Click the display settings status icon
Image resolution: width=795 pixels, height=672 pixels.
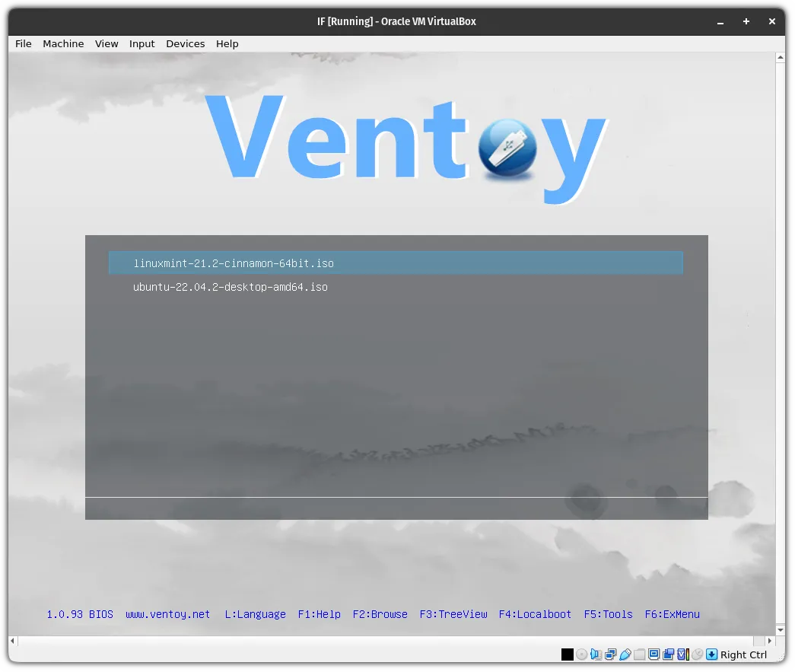tap(654, 654)
